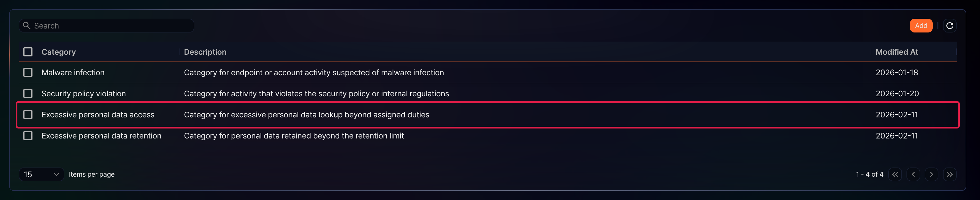Open the Security policy violation entry
Viewport: 980px width, 200px height.
pyautogui.click(x=487, y=93)
